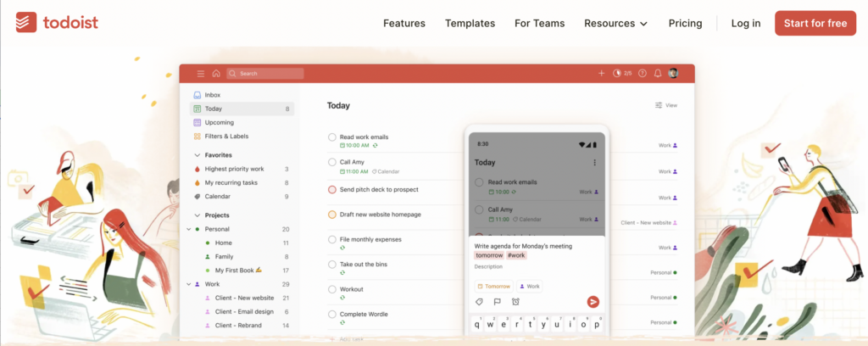The height and width of the screenshot is (346, 868).
Task: Complete Send pitch deck to prospect task
Action: click(x=332, y=189)
